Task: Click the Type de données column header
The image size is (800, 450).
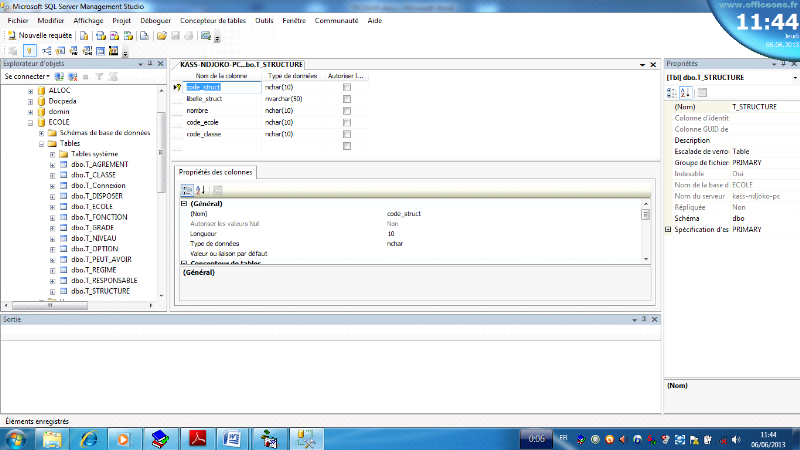Action: click(293, 76)
